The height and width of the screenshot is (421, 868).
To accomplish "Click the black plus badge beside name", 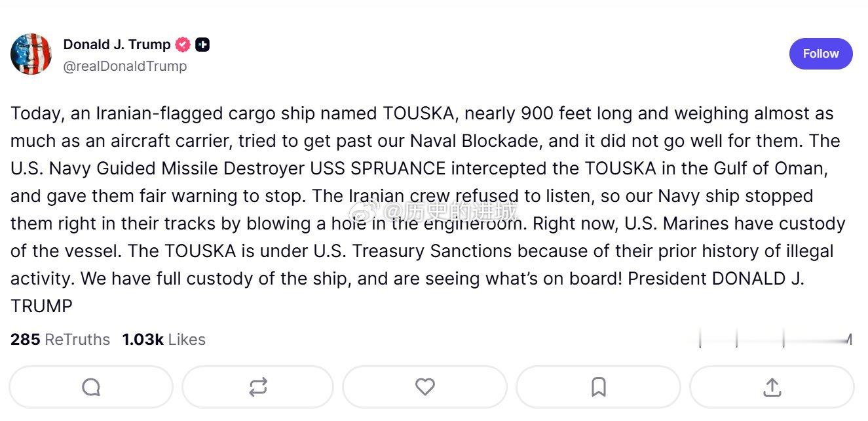I will (202, 45).
